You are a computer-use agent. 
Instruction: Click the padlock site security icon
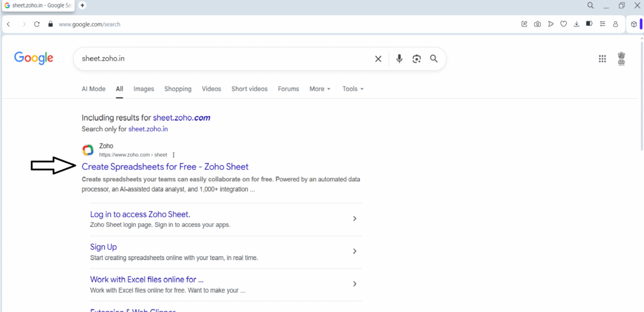pos(50,25)
